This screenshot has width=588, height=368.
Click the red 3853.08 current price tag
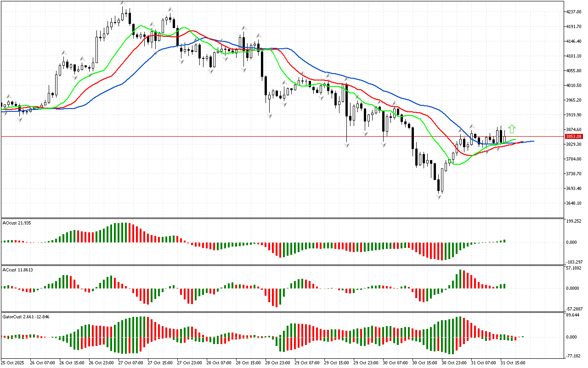[574, 137]
